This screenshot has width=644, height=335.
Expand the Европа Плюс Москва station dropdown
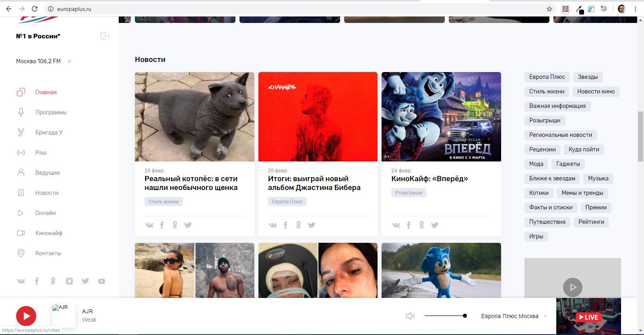tap(514, 316)
